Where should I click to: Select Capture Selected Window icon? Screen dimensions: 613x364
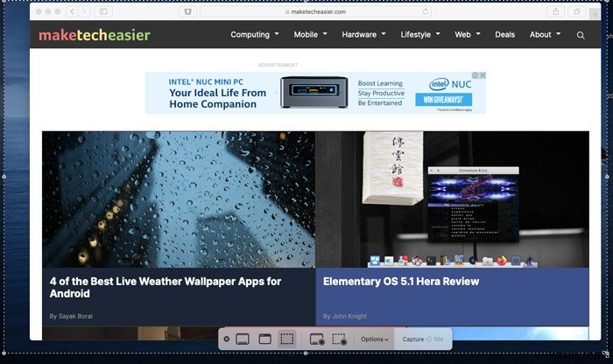pyautogui.click(x=265, y=339)
